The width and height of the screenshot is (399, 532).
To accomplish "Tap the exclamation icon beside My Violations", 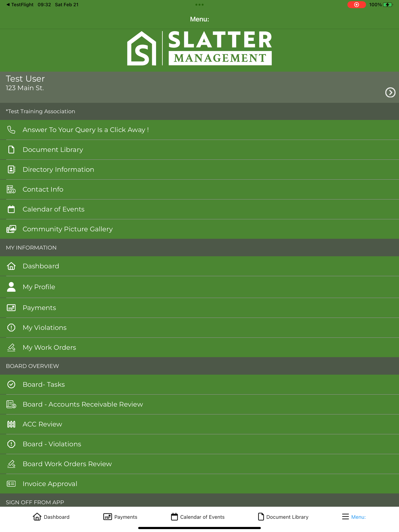I will pos(11,328).
